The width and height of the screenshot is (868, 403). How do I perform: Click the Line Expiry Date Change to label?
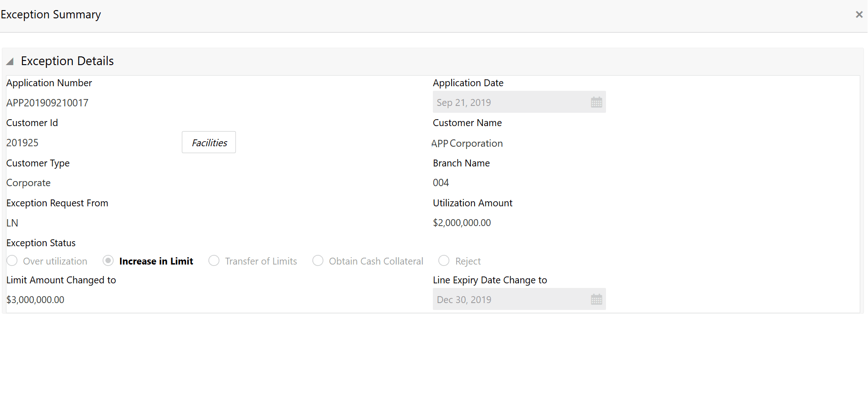[490, 280]
